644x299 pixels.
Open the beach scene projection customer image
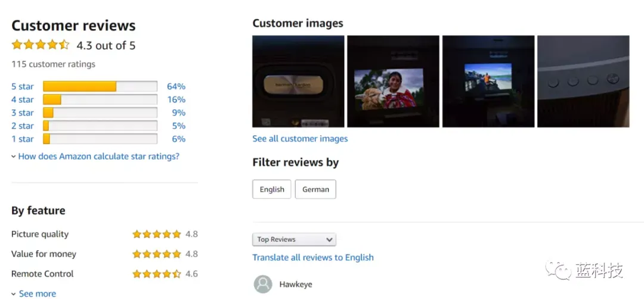488,81
